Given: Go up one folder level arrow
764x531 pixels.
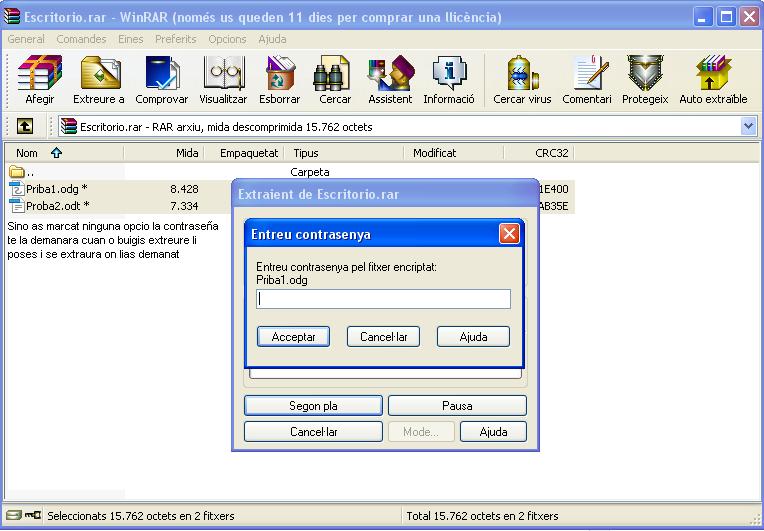Looking at the screenshot, I should coord(25,127).
